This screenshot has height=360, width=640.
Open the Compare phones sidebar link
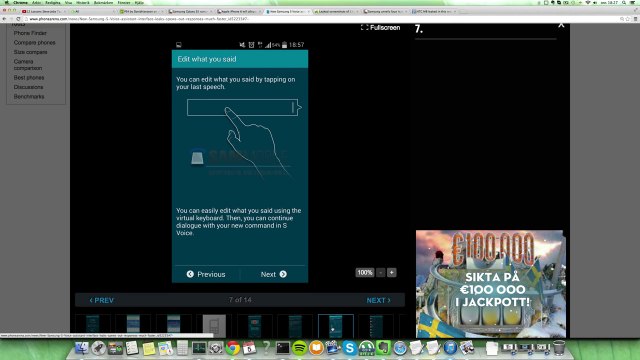[x=34, y=42]
